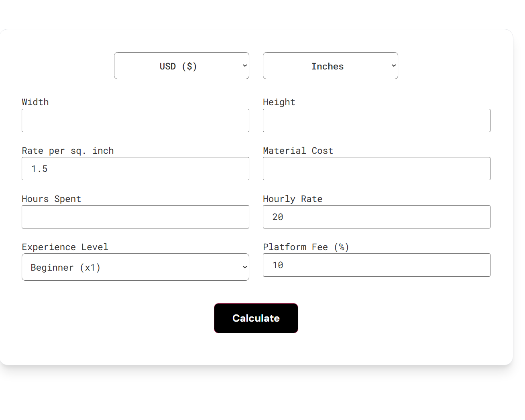The height and width of the screenshot is (420, 525).
Task: Click the Height label text
Action: (279, 102)
